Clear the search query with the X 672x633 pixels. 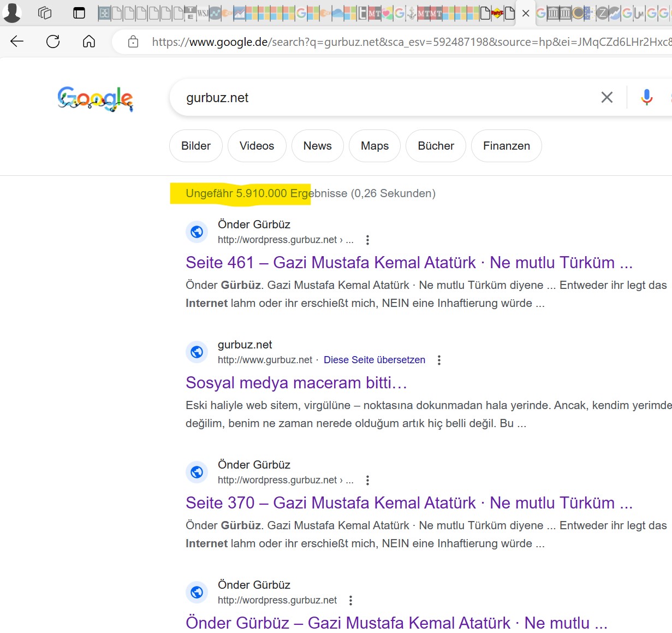[606, 97]
